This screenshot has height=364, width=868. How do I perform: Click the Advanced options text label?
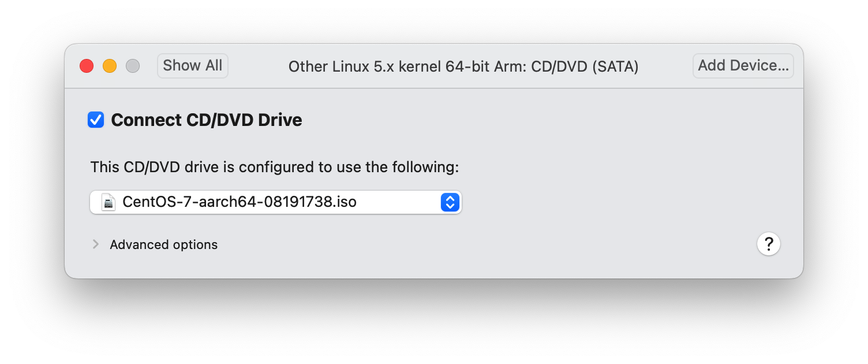(164, 244)
